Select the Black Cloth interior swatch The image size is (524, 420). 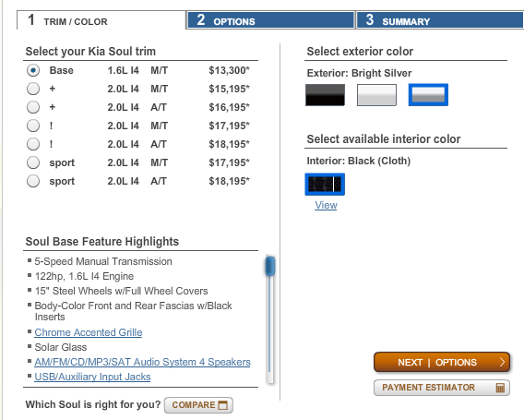coord(325,185)
